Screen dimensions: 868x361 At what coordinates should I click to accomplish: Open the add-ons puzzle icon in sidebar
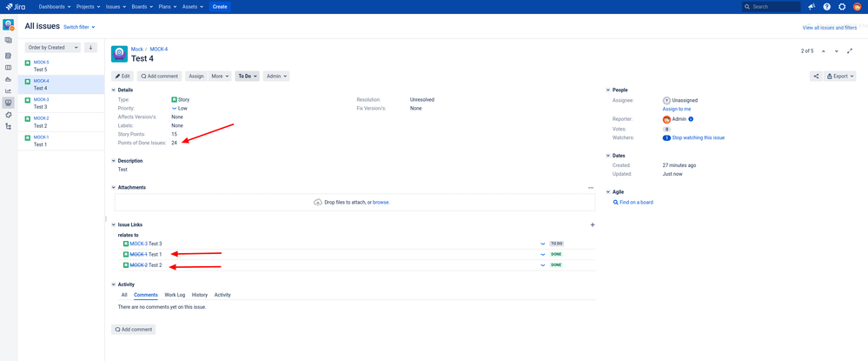pyautogui.click(x=9, y=115)
